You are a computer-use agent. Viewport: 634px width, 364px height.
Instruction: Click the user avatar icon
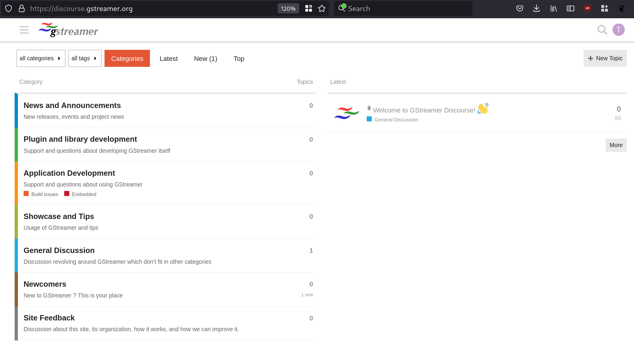(618, 30)
